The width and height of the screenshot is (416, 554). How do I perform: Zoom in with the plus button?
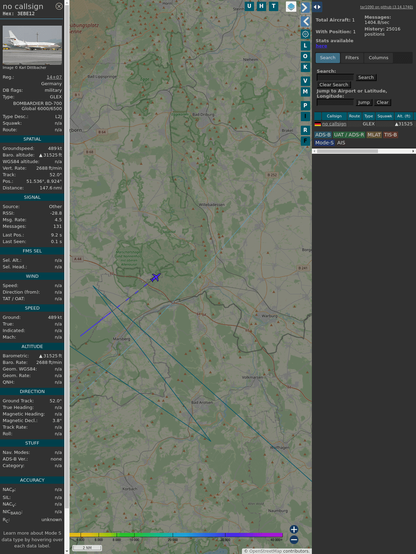click(294, 529)
